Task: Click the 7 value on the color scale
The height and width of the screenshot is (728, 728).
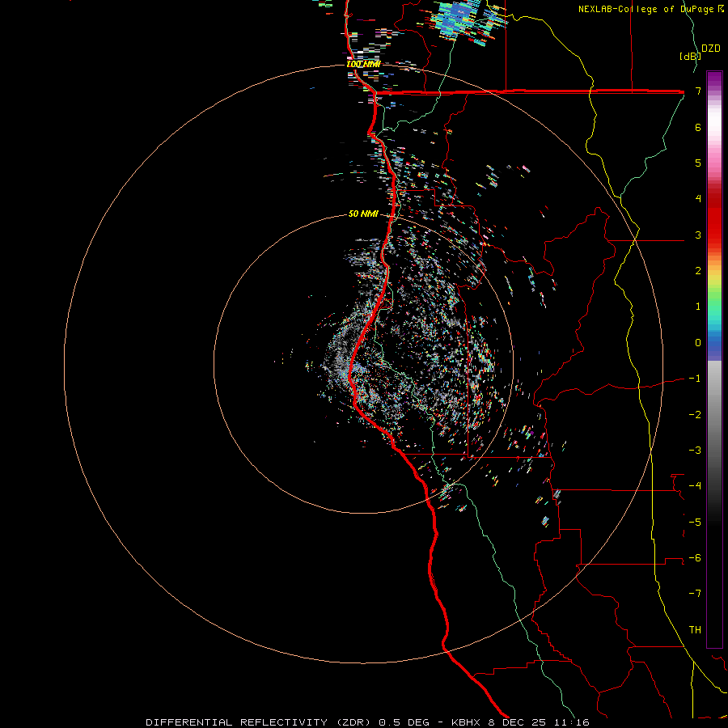Action: click(x=698, y=91)
